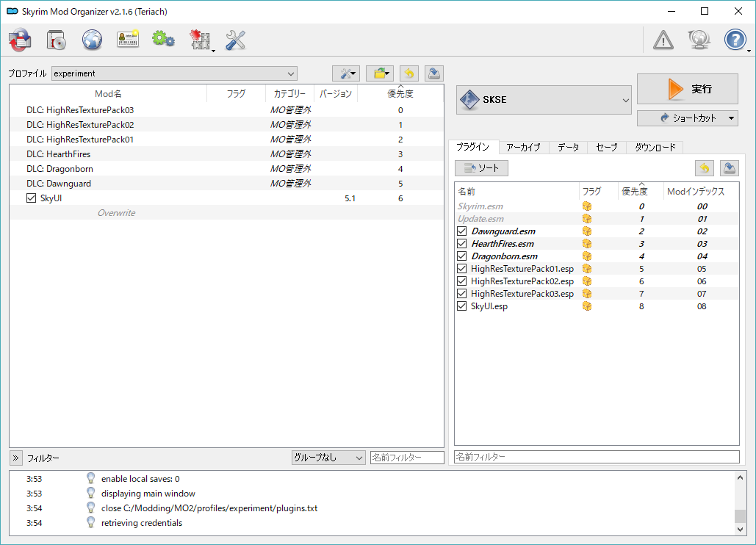This screenshot has height=545, width=756.
Task: Click the plugin list 名前フィルター field
Action: pos(597,456)
